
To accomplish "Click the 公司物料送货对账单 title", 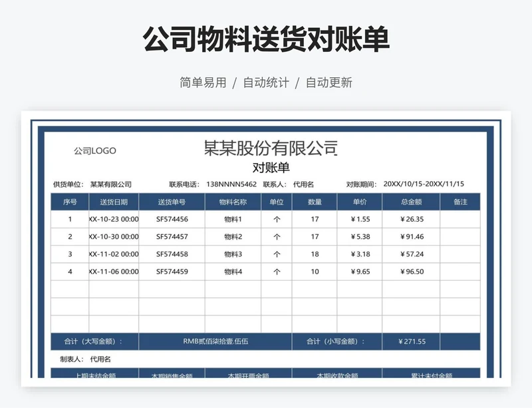I will click(266, 39).
